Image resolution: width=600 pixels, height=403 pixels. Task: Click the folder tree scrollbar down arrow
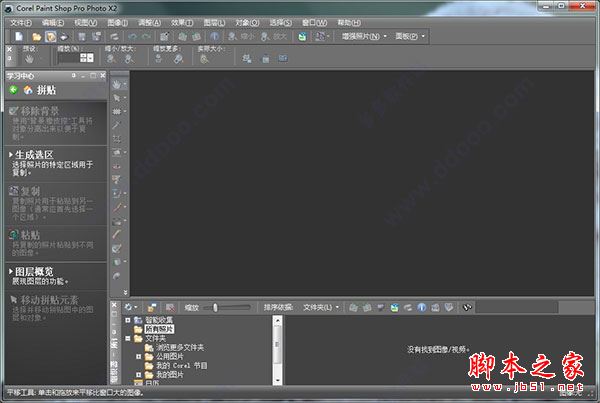click(277, 380)
